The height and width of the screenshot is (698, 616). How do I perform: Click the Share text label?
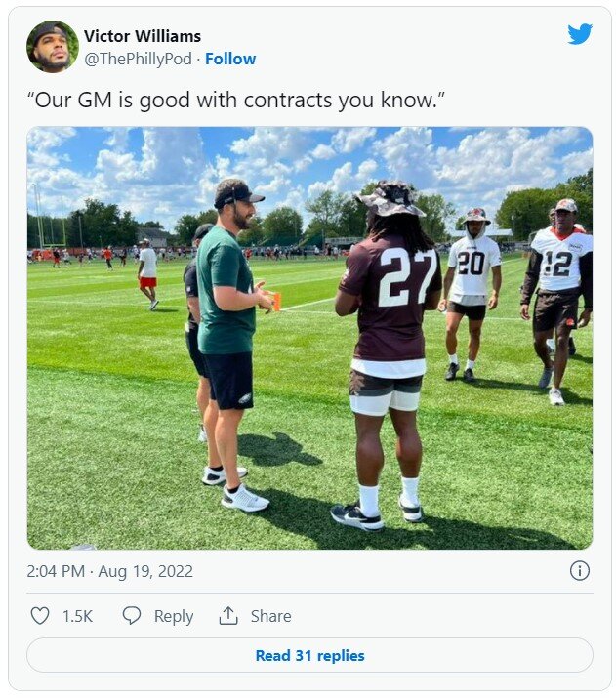[x=270, y=616]
